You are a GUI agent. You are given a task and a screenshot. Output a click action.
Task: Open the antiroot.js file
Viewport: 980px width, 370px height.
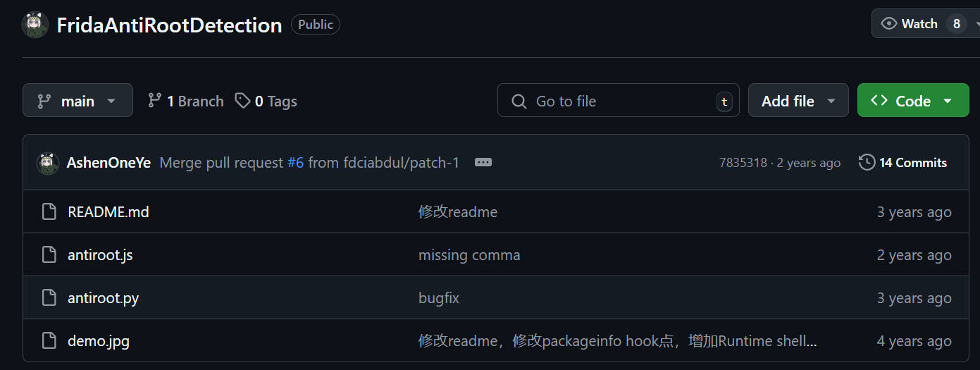100,255
